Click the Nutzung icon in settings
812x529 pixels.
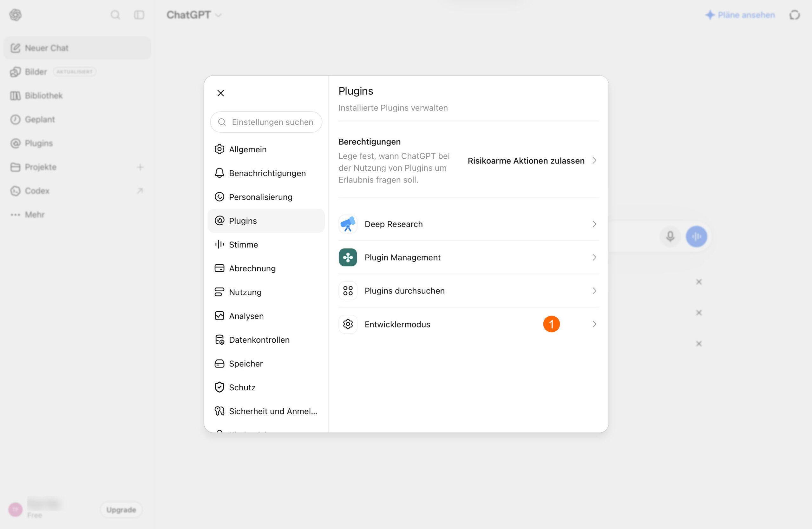pos(219,292)
